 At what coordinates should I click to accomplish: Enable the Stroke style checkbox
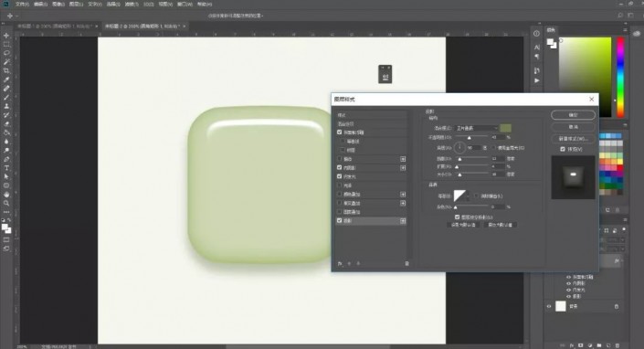click(x=339, y=159)
